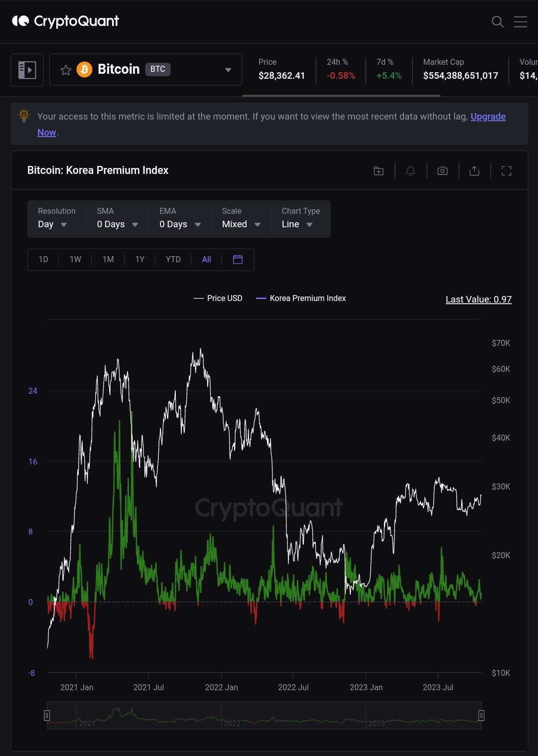Click the Price $28,362.41 value

pos(281,75)
